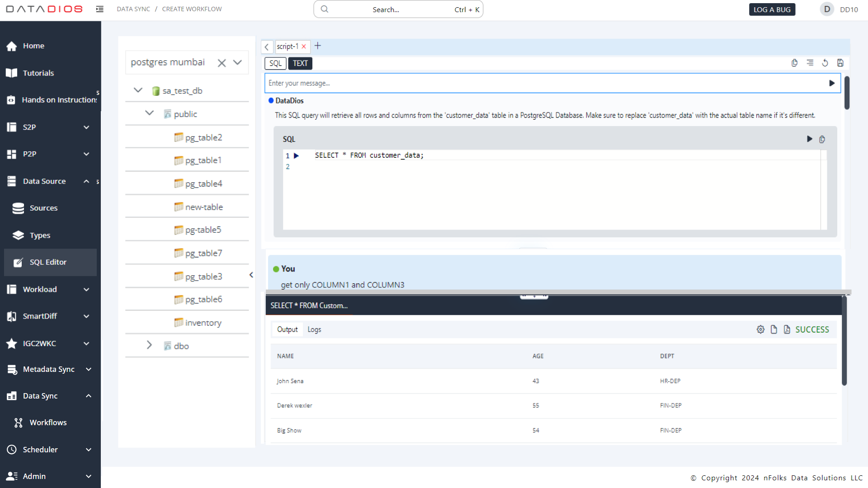Expand the Workload menu
This screenshot has height=488, width=868.
86,290
